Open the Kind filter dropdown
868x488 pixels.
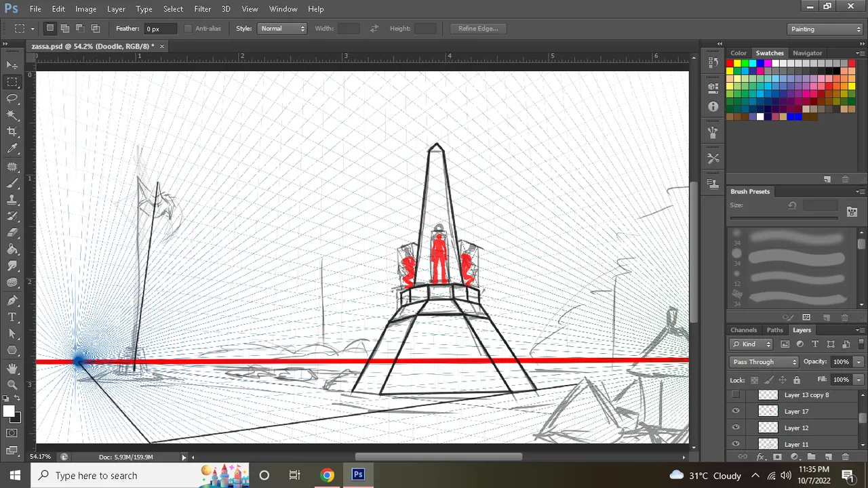click(751, 344)
